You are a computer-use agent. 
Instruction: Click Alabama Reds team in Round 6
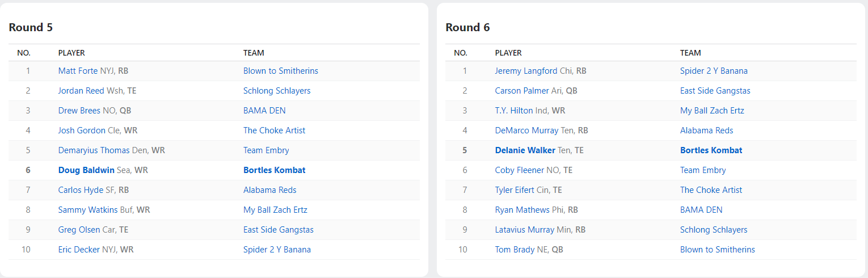click(706, 130)
